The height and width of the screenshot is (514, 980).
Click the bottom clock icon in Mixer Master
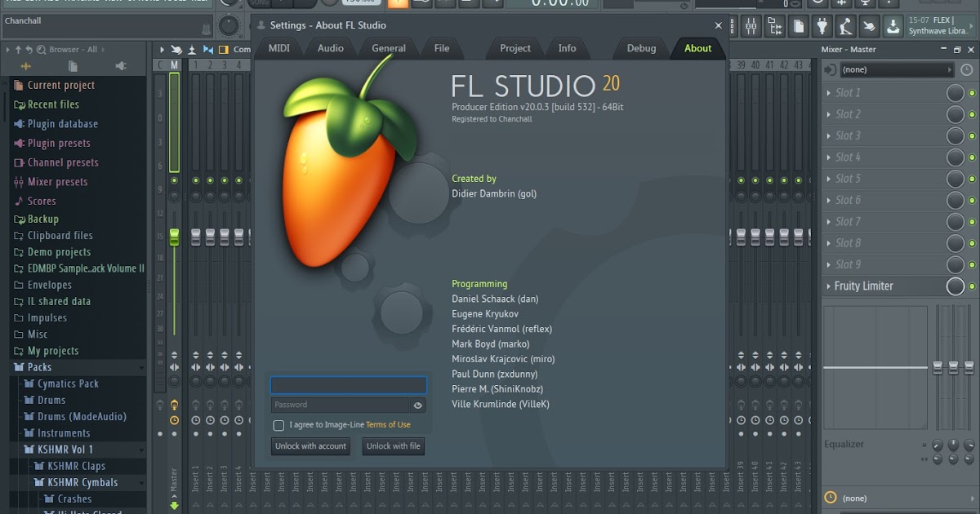(831, 498)
